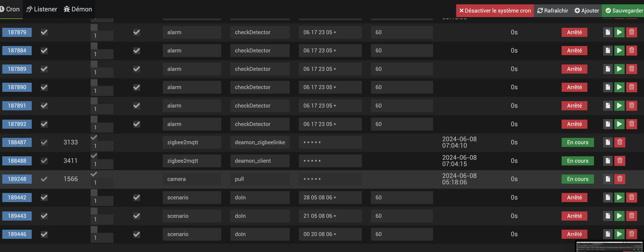Delete cron 187892 using red trash icon

[x=631, y=124]
